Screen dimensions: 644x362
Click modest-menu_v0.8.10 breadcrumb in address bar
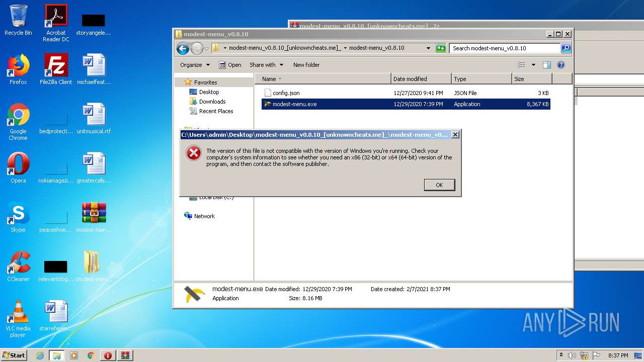click(376, 48)
